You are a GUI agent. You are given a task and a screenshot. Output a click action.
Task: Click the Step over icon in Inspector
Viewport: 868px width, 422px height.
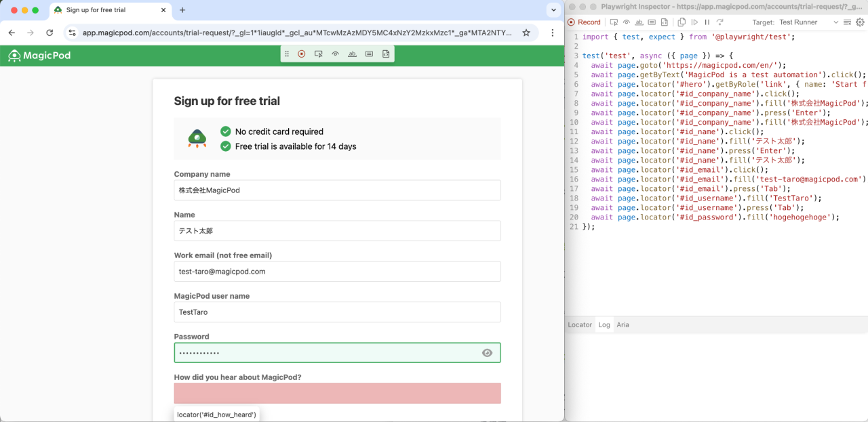719,22
